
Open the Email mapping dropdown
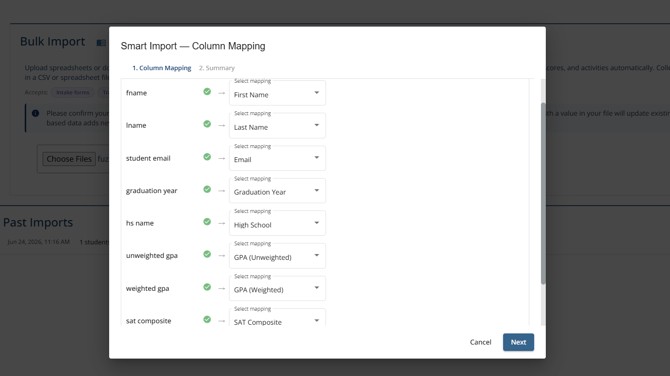(x=277, y=158)
